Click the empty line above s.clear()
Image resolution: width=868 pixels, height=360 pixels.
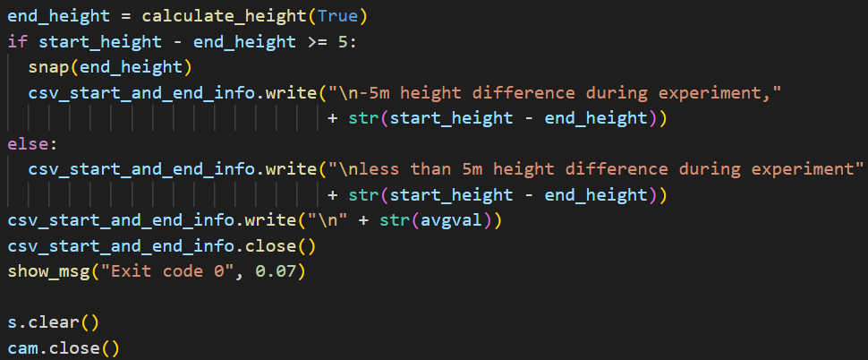(179, 296)
